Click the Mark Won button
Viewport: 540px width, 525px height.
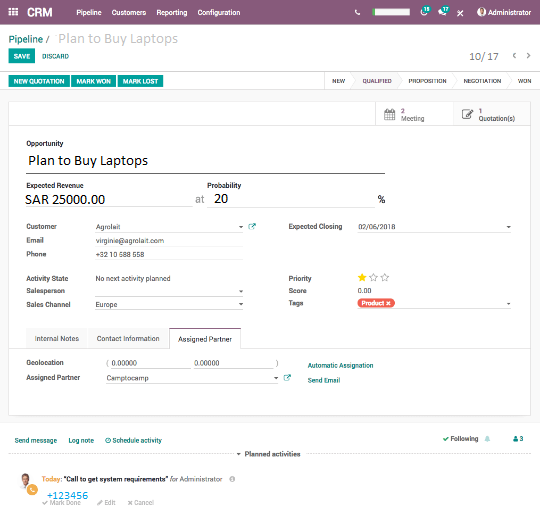pyautogui.click(x=93, y=81)
